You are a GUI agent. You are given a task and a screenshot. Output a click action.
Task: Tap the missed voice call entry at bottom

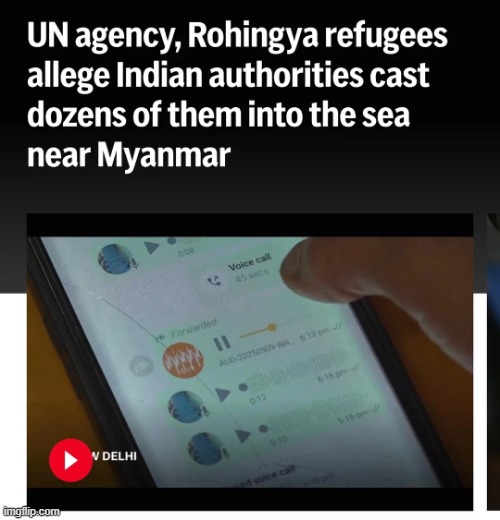pos(263,477)
